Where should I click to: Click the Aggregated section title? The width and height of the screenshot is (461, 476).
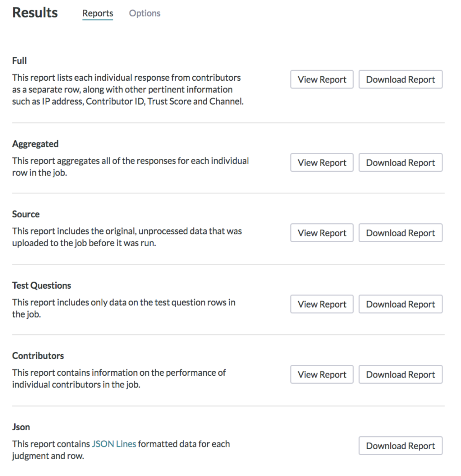pyautogui.click(x=35, y=144)
